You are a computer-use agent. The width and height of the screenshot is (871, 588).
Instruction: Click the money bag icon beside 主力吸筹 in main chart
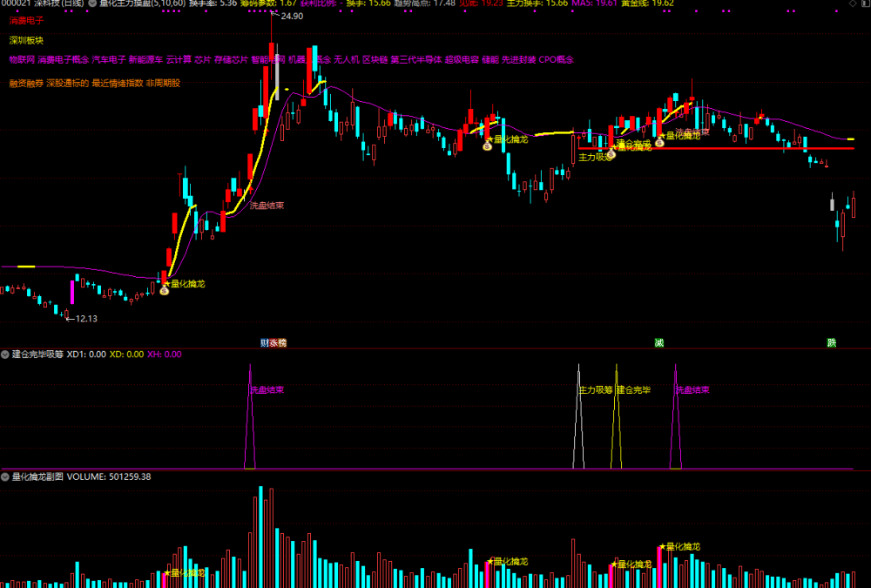point(611,154)
